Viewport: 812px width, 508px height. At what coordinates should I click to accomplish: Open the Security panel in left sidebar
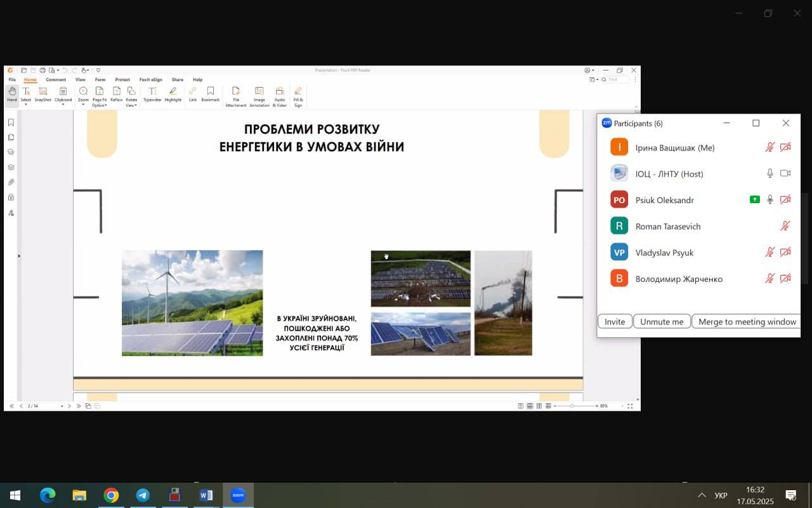(x=11, y=197)
